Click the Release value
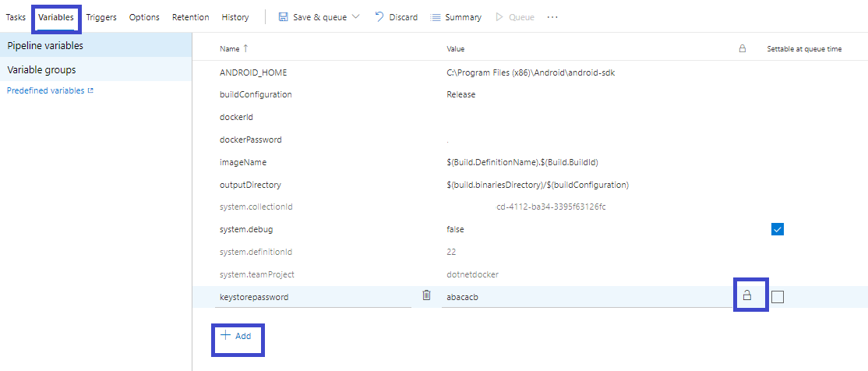868x371 pixels. [461, 94]
